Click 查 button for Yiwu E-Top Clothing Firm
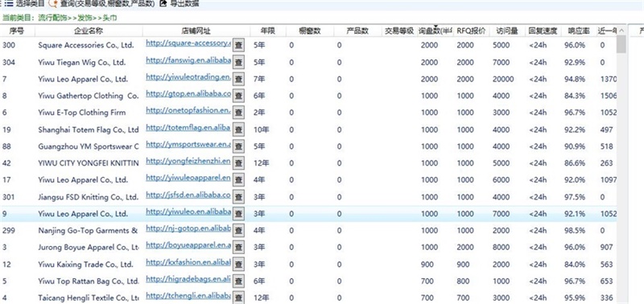 point(238,113)
